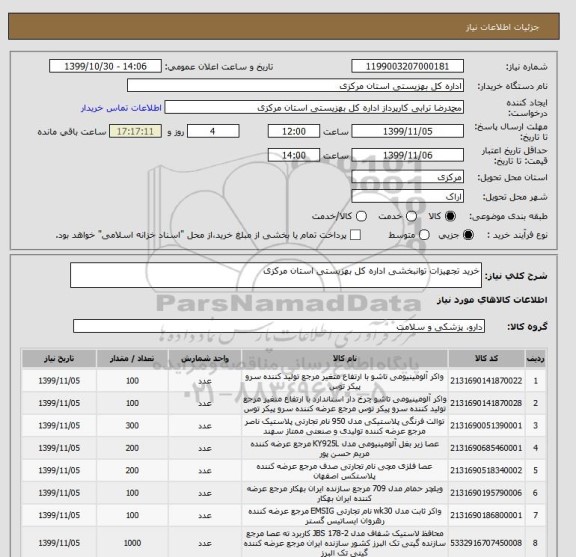Viewport: 576px width, 557px height.
Task: Click the bath wheelchair model 709 item name
Action: 345,493
